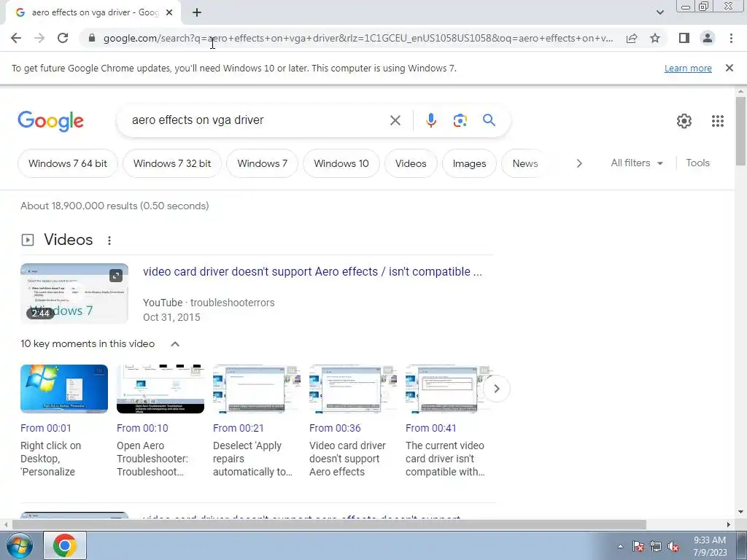Switch to the News results chip
The width and height of the screenshot is (747, 560).
pyautogui.click(x=525, y=163)
